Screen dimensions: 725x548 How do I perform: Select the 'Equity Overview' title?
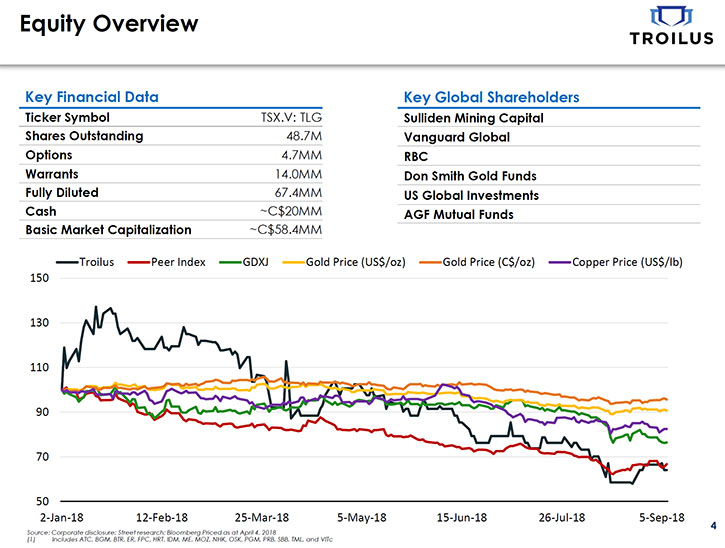pyautogui.click(x=109, y=24)
